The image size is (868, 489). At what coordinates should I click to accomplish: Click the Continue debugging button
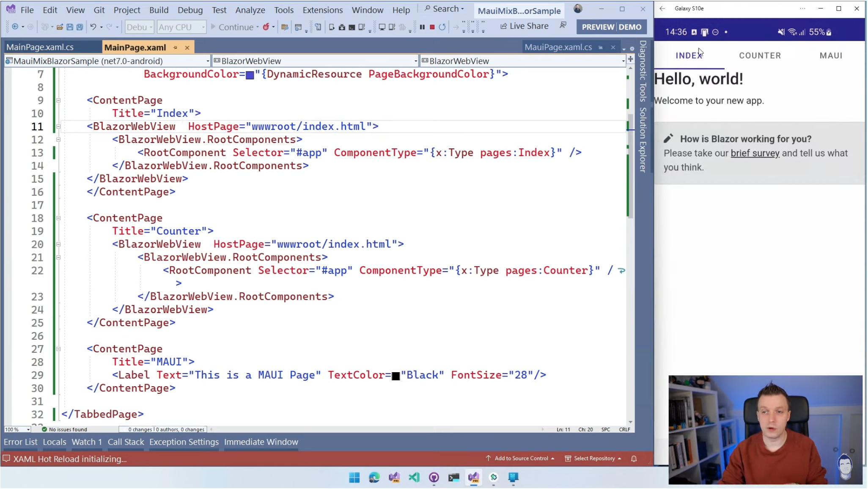tap(234, 27)
